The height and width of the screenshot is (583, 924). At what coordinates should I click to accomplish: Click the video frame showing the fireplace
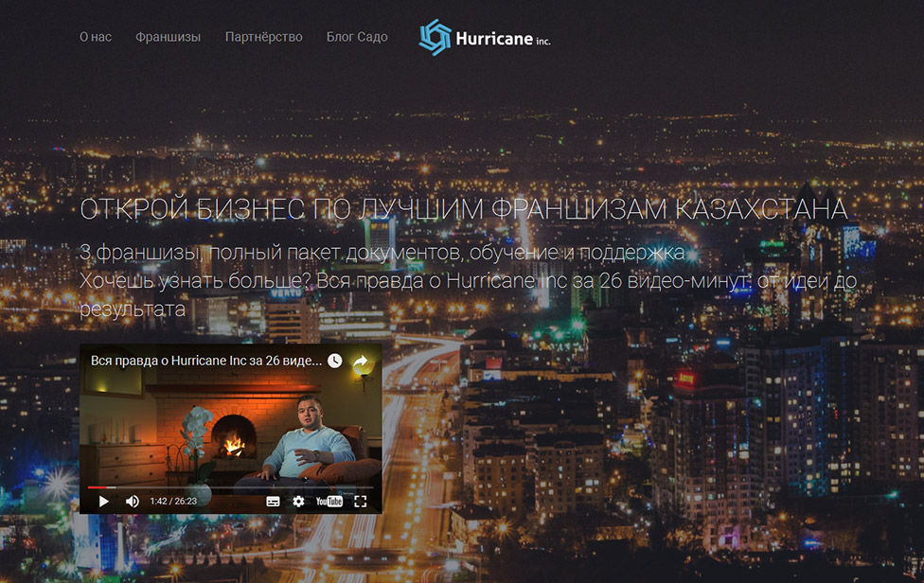227,431
